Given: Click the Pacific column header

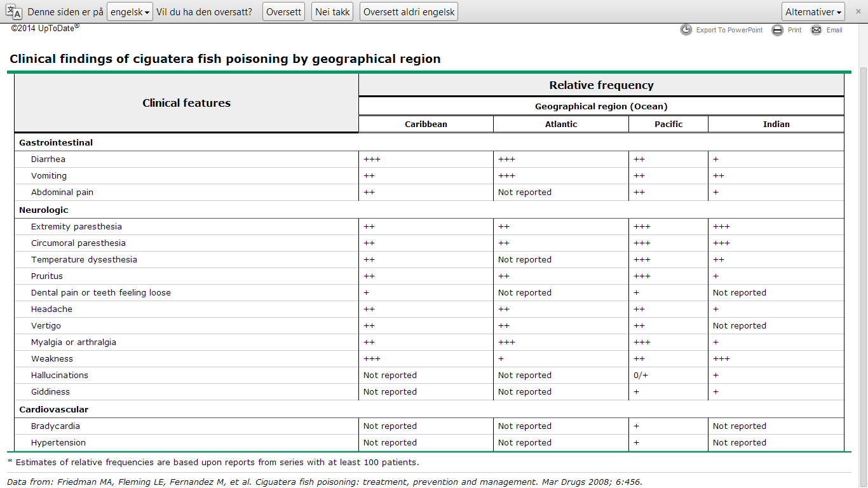Looking at the screenshot, I should coord(668,124).
